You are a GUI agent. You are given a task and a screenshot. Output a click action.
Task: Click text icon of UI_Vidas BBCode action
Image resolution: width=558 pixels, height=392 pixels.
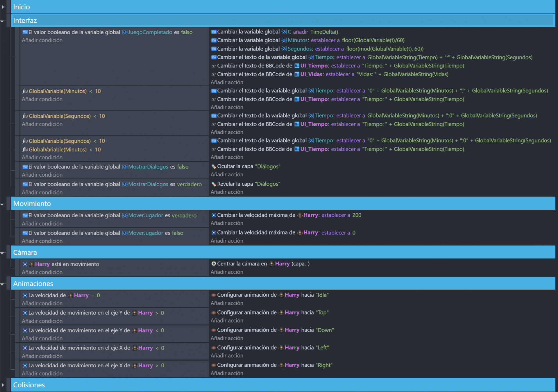pyautogui.click(x=214, y=74)
